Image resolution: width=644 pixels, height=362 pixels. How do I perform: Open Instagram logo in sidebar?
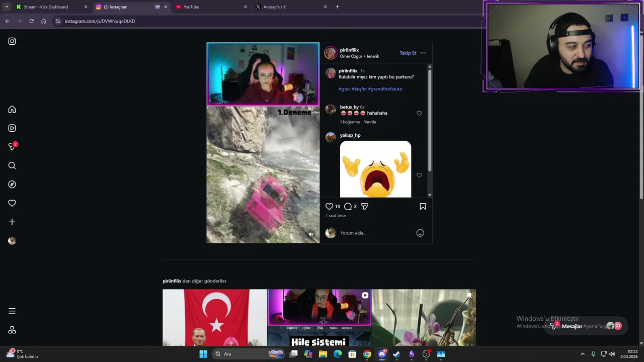point(12,41)
